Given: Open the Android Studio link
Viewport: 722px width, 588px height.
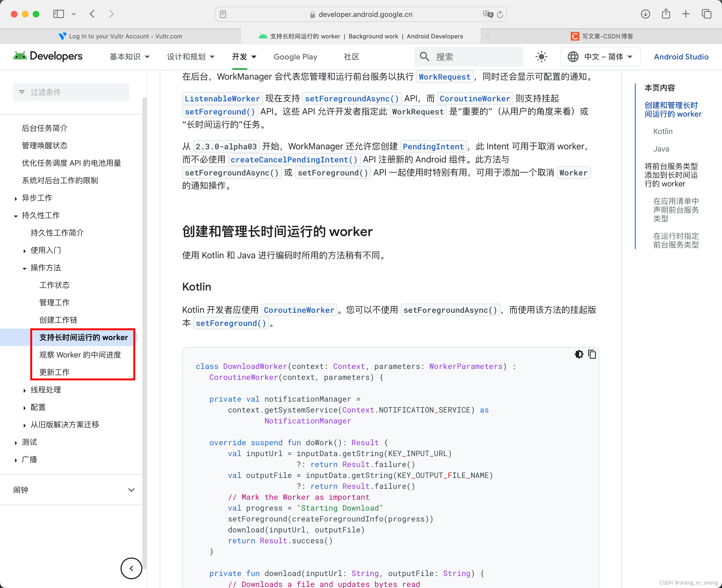Looking at the screenshot, I should coord(681,57).
